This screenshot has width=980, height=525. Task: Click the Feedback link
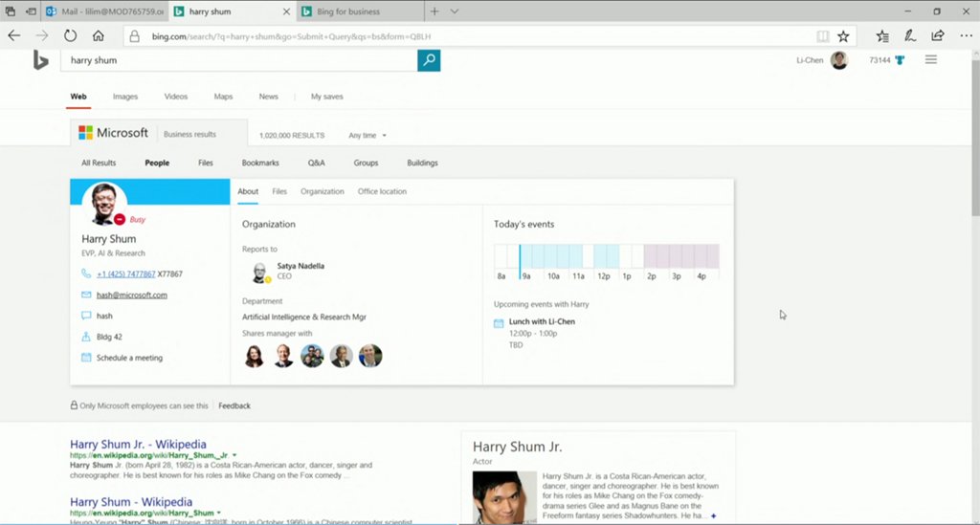(234, 405)
